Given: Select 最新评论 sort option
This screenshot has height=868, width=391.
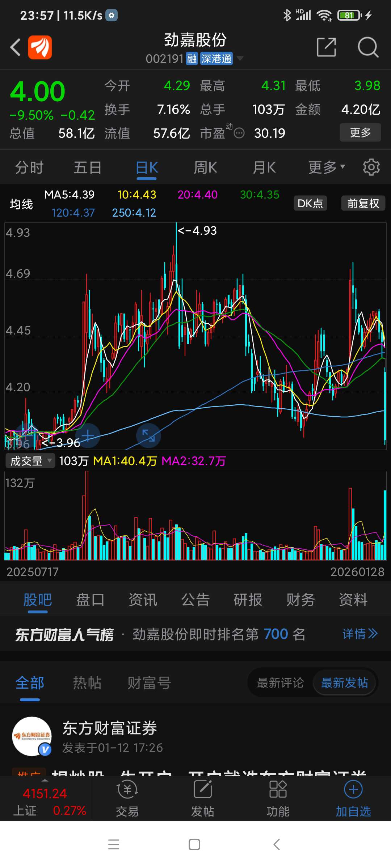Looking at the screenshot, I should tap(281, 683).
